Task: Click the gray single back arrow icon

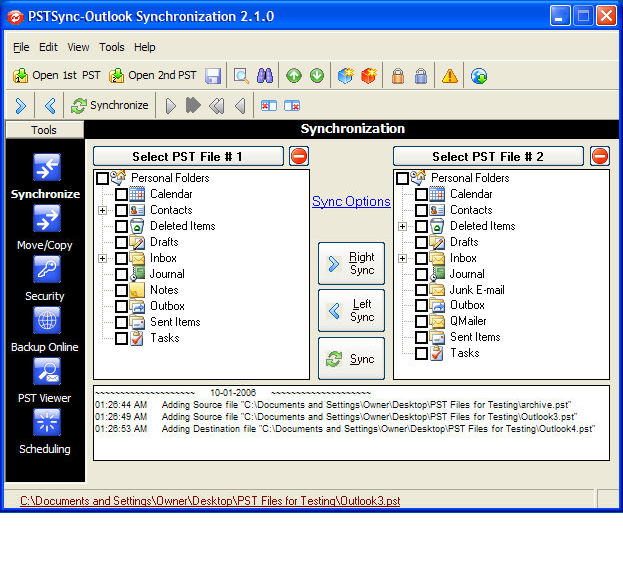Action: (x=240, y=106)
